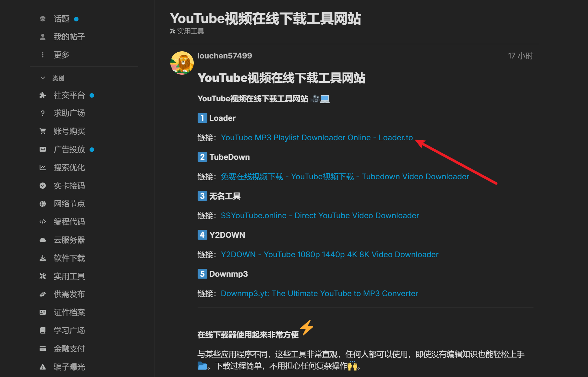
Task: Click the 我的帖子 person icon
Action: point(43,37)
